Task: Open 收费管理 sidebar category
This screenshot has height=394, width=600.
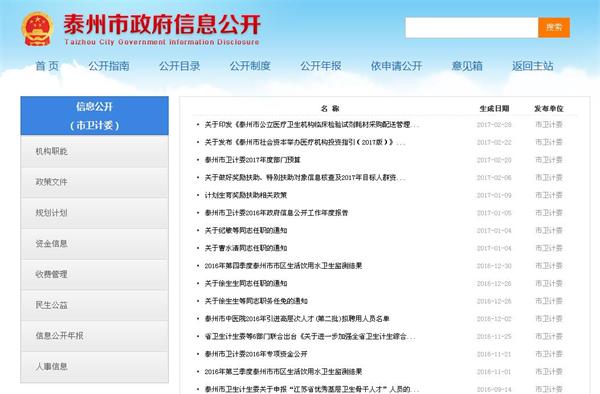Action: [95, 274]
